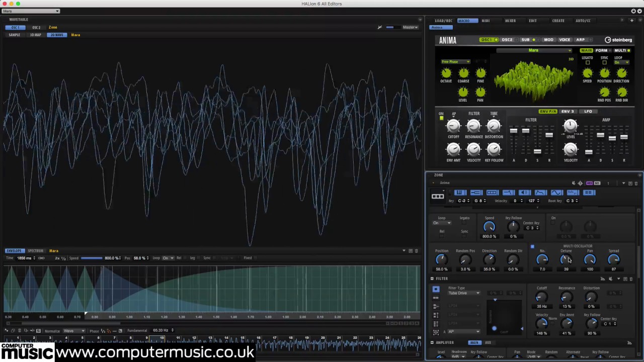
Task: Select the dual parallel filter icon
Action: coord(436,306)
